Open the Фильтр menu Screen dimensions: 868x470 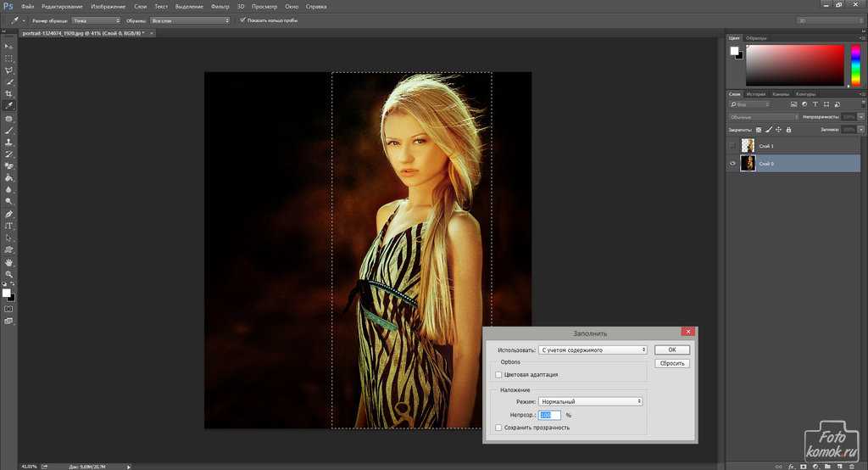(220, 7)
